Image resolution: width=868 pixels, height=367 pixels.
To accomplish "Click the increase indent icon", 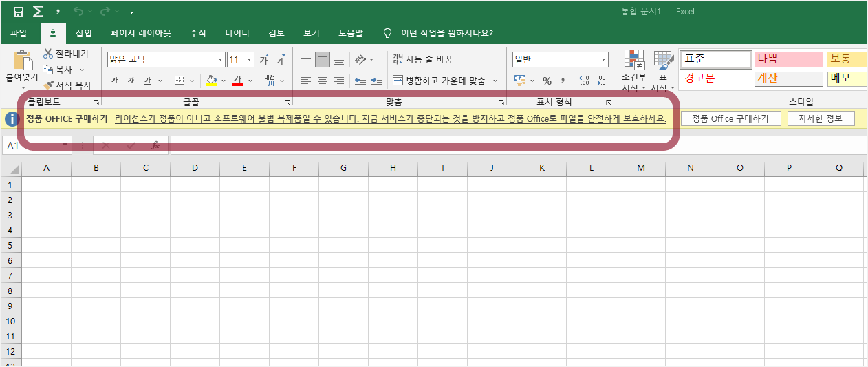I will [376, 81].
